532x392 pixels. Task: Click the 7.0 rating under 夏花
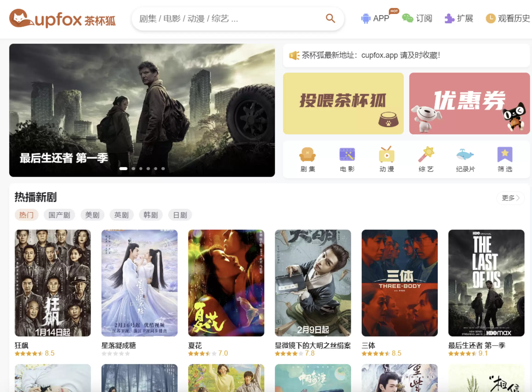[x=223, y=353]
